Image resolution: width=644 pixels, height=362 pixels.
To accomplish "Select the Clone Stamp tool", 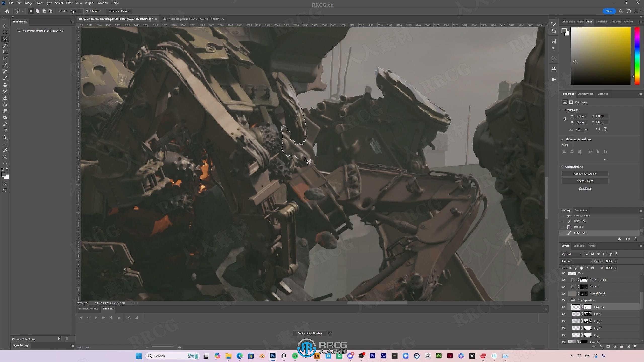I will pos(5,85).
